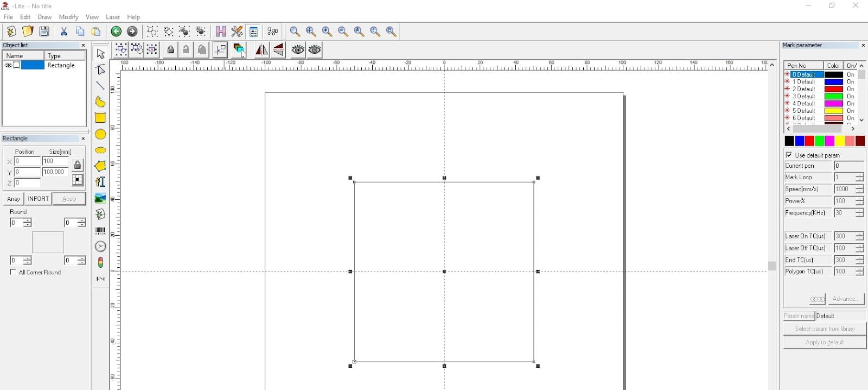
Task: Open the Laser menu
Action: [x=113, y=17]
